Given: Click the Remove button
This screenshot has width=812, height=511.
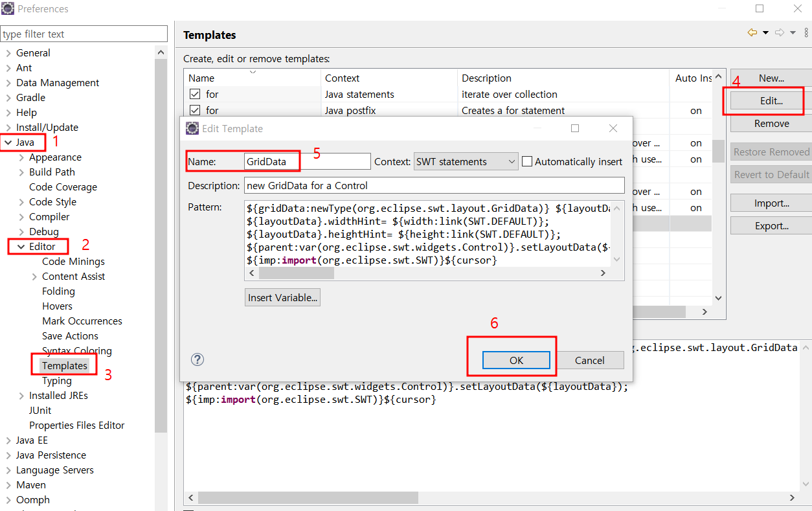Looking at the screenshot, I should coord(771,124).
